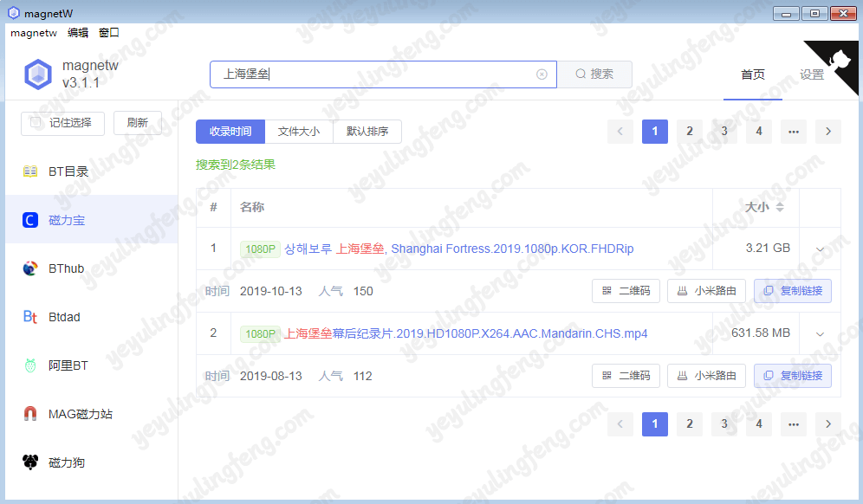Select Btdad source in sidebar
The width and height of the screenshot is (863, 504).
tap(91, 317)
